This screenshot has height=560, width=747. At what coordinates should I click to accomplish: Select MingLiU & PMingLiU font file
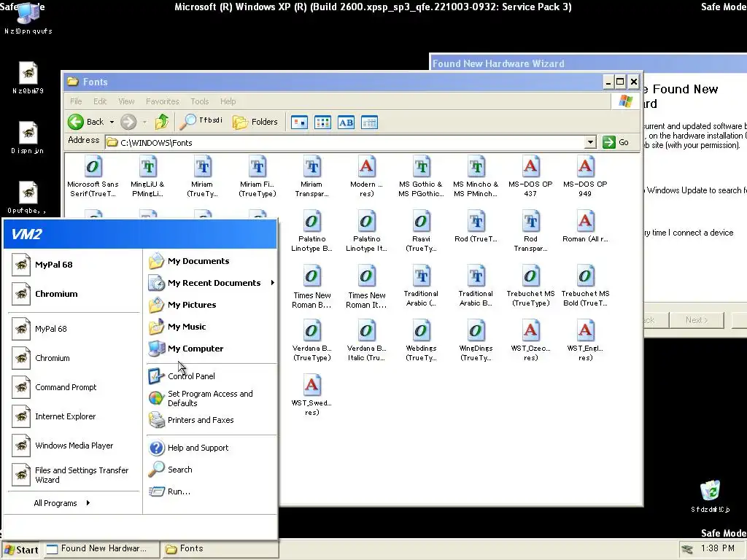point(147,167)
